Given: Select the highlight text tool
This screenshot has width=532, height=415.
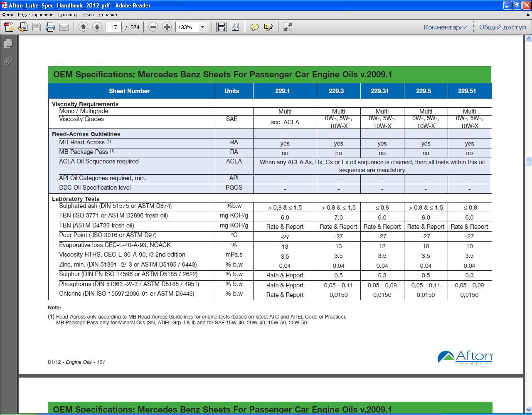Looking at the screenshot, I should coord(268,27).
